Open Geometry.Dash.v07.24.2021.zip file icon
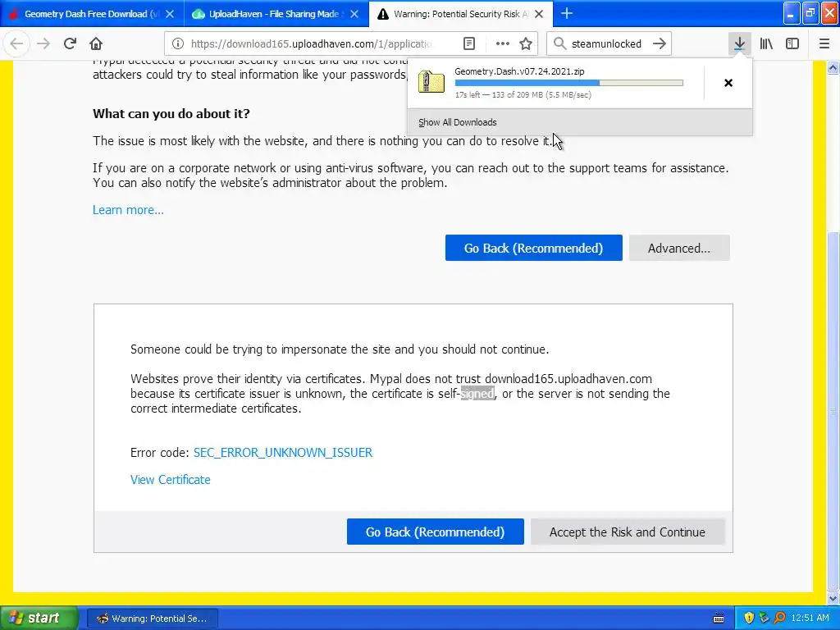The height and width of the screenshot is (630, 840). (x=431, y=83)
